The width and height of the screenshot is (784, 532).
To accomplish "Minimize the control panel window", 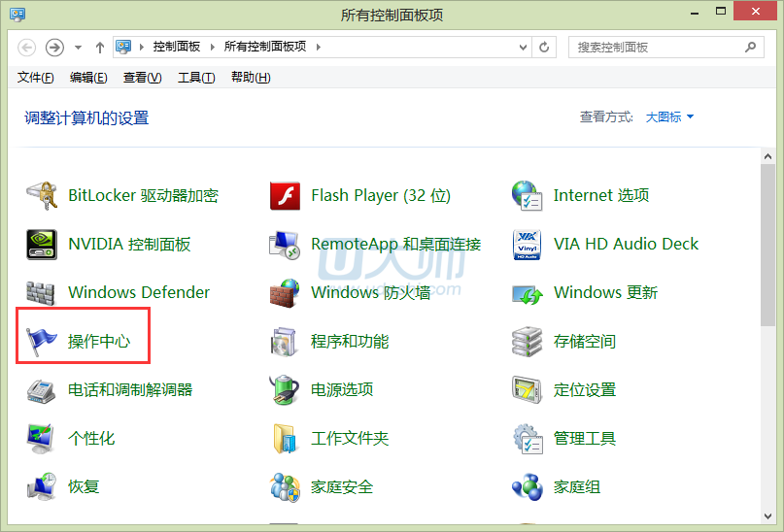I will click(x=695, y=12).
